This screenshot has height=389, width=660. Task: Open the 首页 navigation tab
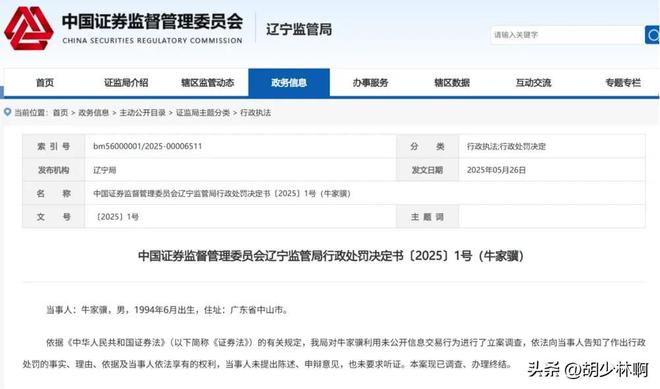[45, 83]
